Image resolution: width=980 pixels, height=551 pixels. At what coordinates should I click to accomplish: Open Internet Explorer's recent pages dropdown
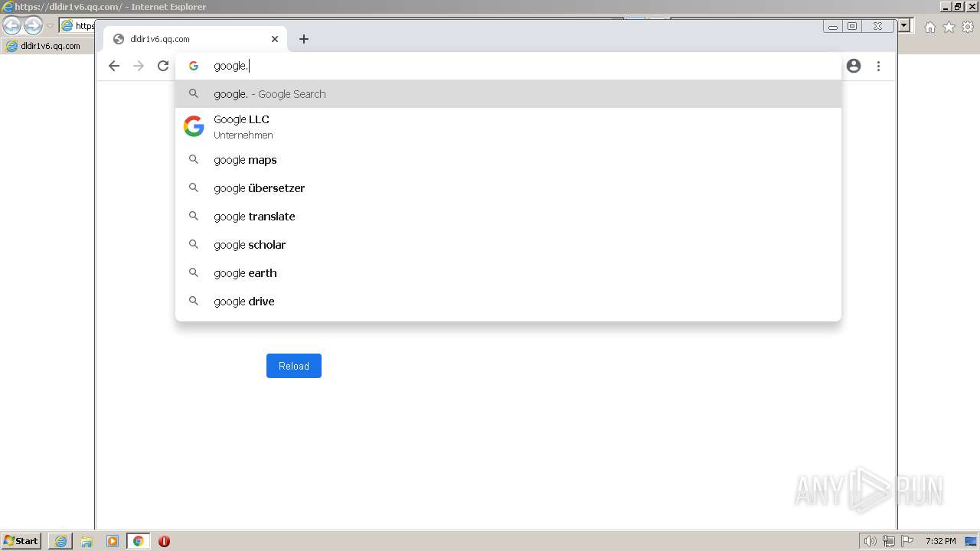coord(50,26)
